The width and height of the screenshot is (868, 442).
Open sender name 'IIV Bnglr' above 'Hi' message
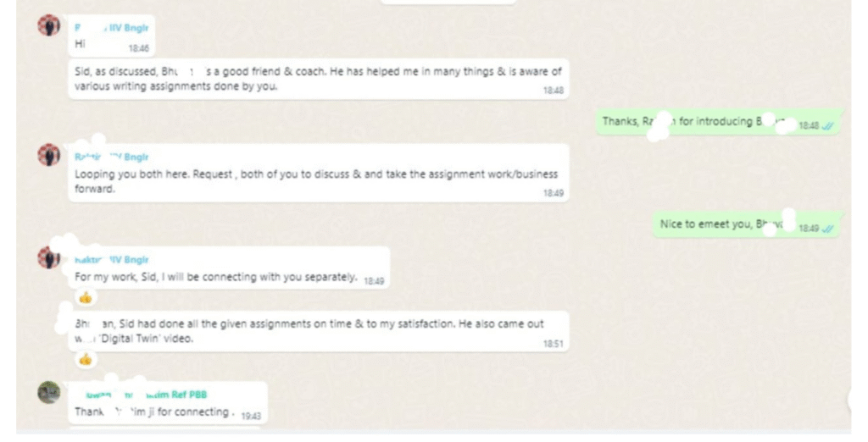(x=111, y=28)
